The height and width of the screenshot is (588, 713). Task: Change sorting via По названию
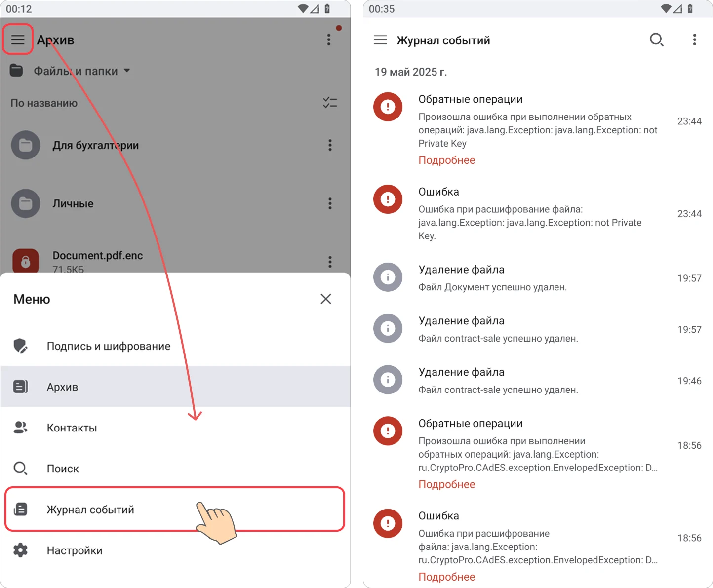(44, 103)
